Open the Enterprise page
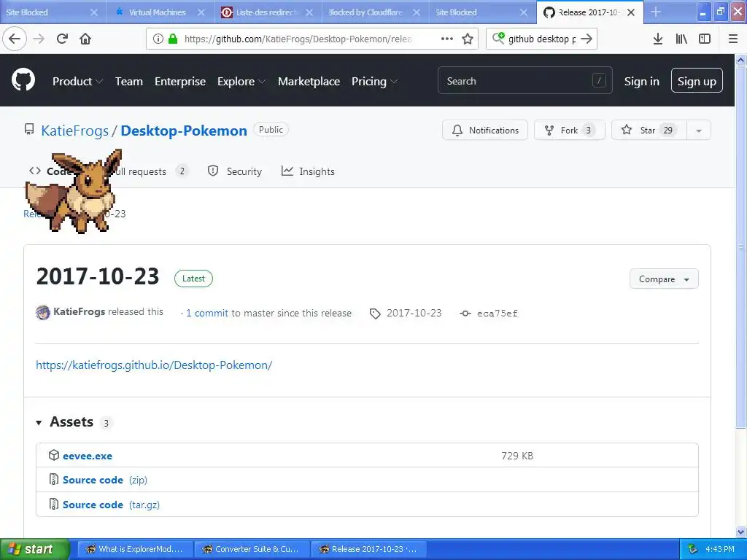The width and height of the screenshot is (747, 560). 180,81
